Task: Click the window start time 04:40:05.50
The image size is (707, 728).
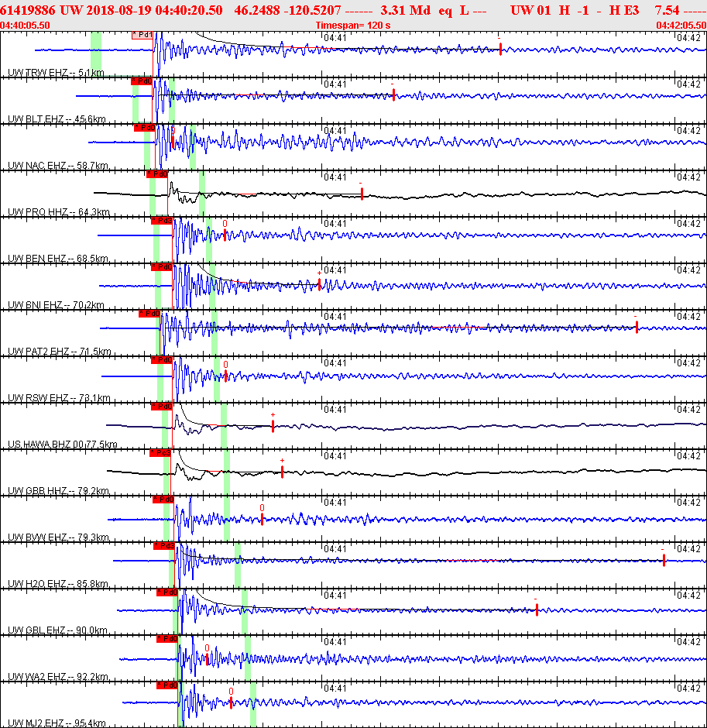Action: pyautogui.click(x=25, y=25)
